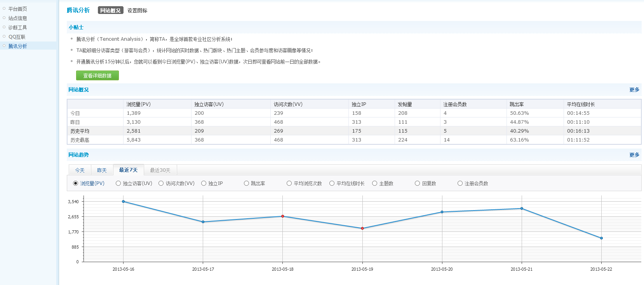Open QQ互联 in the sidebar
644x285 pixels.
point(17,37)
